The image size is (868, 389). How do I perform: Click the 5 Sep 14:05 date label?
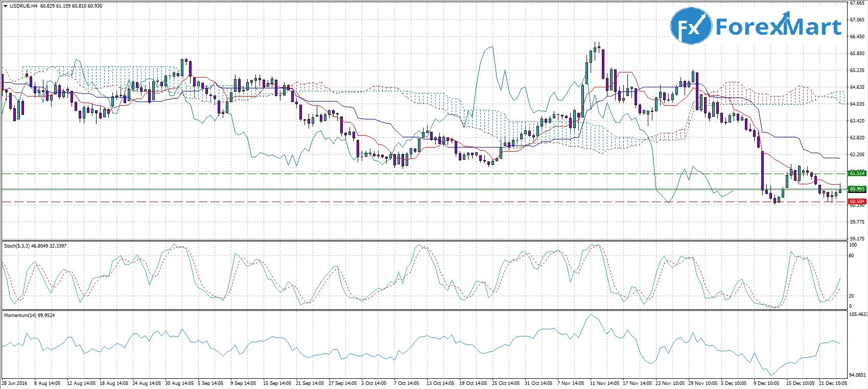click(x=211, y=383)
